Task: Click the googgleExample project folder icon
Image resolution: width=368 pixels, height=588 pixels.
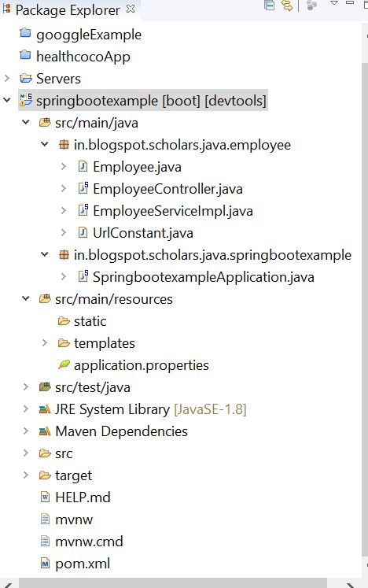Action: tap(25, 33)
